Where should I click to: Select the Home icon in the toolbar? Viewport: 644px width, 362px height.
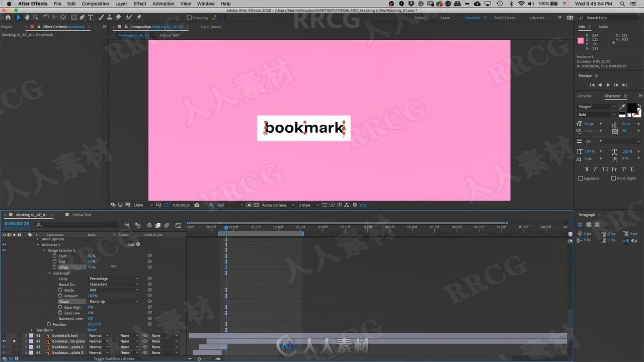(8, 17)
